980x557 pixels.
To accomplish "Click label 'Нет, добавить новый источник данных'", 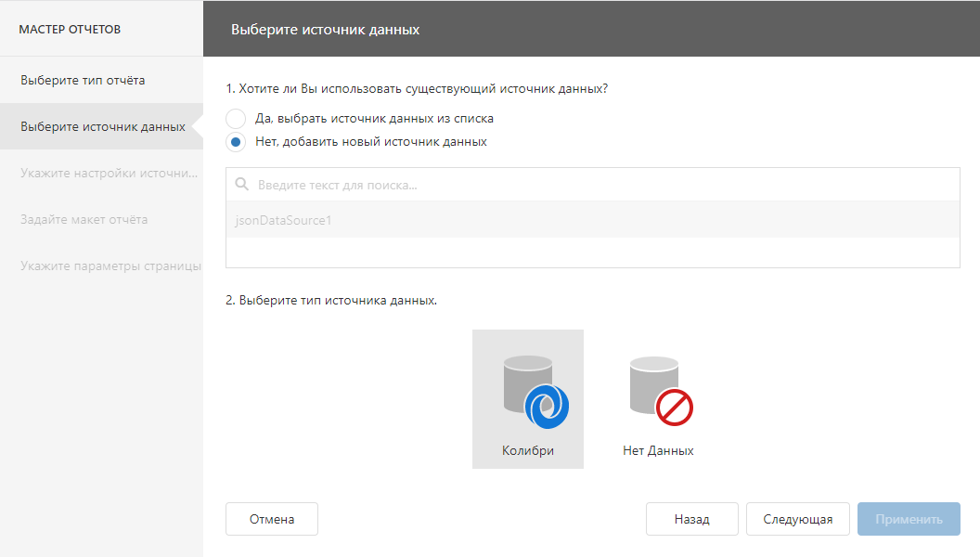I will pos(370,142).
